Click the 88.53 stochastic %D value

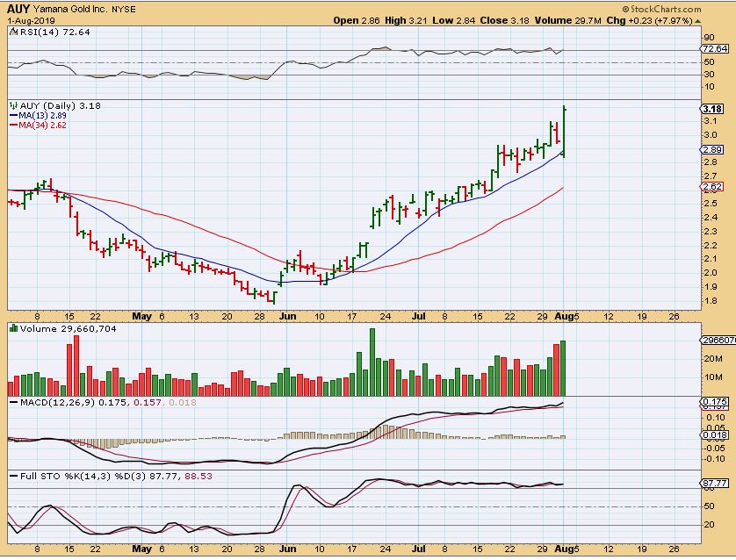click(x=198, y=476)
